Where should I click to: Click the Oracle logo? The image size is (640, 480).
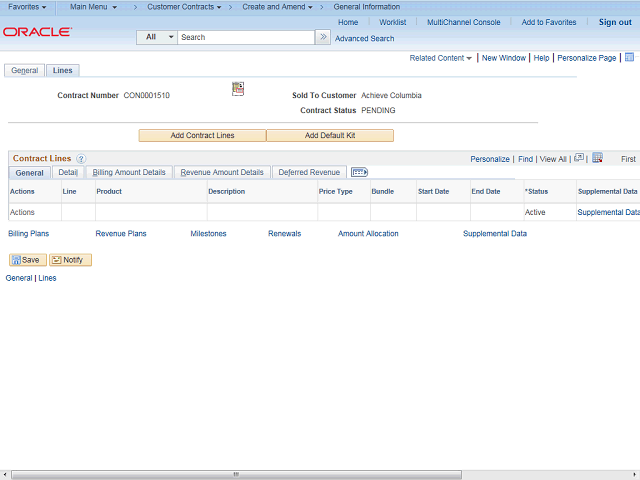tap(37, 32)
